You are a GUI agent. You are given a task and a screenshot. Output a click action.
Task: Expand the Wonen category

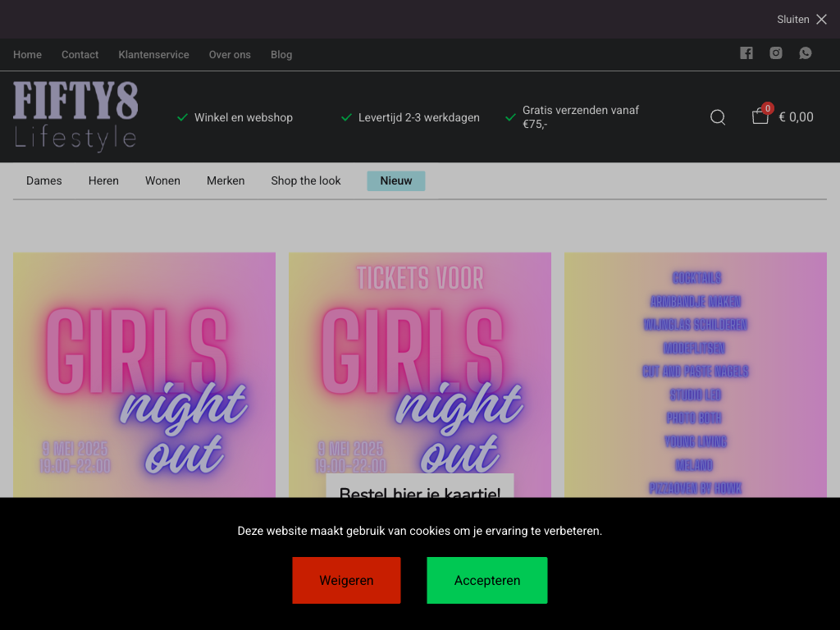tap(162, 180)
